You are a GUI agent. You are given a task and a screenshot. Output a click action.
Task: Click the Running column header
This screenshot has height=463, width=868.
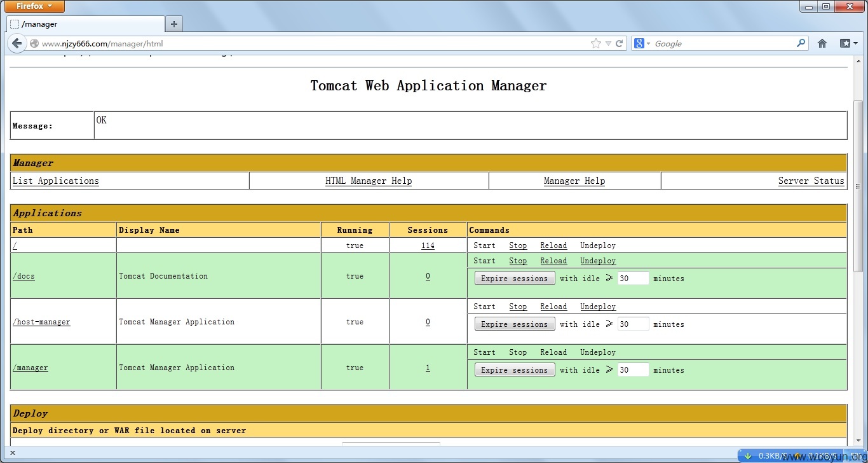355,230
